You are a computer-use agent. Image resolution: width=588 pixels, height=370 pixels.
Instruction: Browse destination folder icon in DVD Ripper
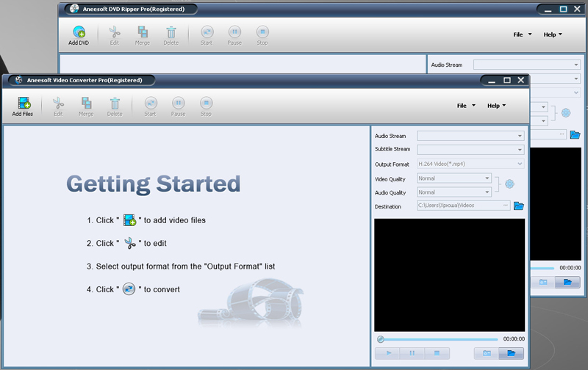575,134
